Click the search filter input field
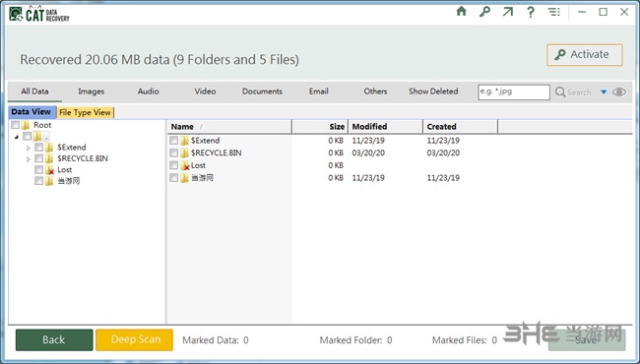This screenshot has height=364, width=640. (514, 92)
